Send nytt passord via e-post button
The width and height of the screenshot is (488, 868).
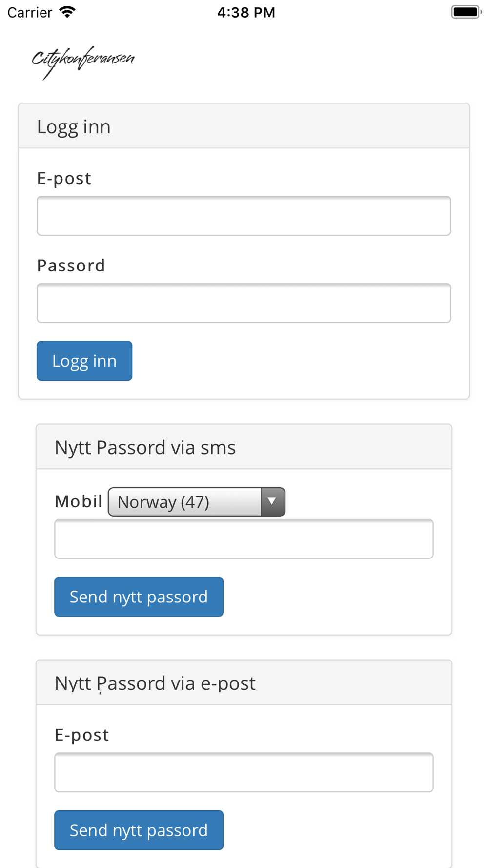(139, 830)
